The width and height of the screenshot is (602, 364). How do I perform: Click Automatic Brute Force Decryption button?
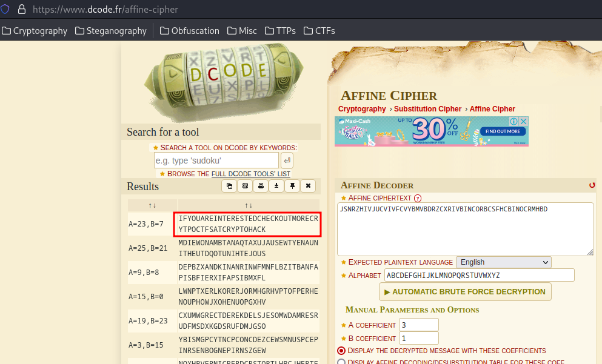(465, 292)
